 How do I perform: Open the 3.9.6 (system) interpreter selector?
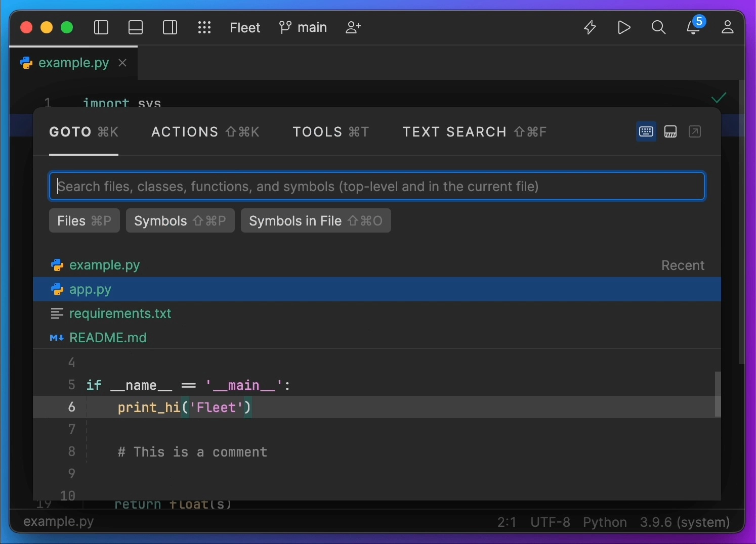click(685, 522)
